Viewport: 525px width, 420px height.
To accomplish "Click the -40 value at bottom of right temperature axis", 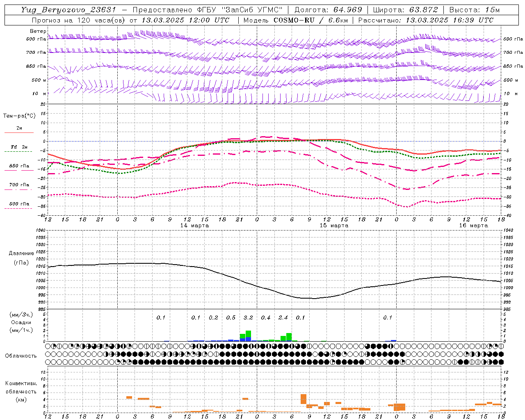I will coord(507,216).
